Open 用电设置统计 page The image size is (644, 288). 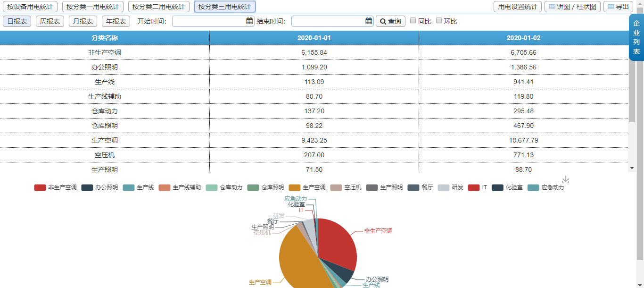[518, 7]
